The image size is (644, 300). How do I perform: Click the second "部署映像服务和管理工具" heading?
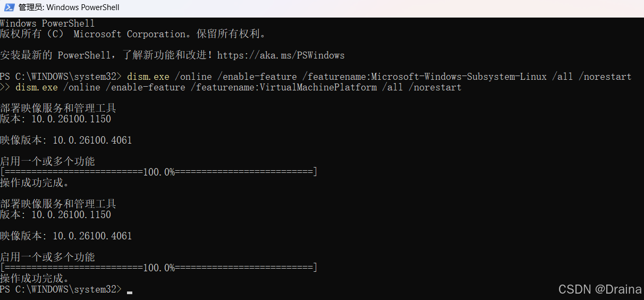click(58, 204)
